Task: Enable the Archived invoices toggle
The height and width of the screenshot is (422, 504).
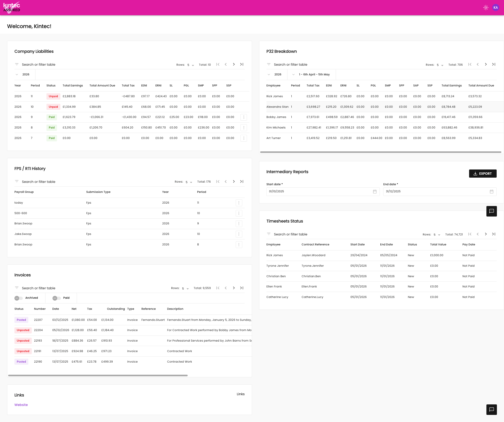Action: tap(18, 298)
